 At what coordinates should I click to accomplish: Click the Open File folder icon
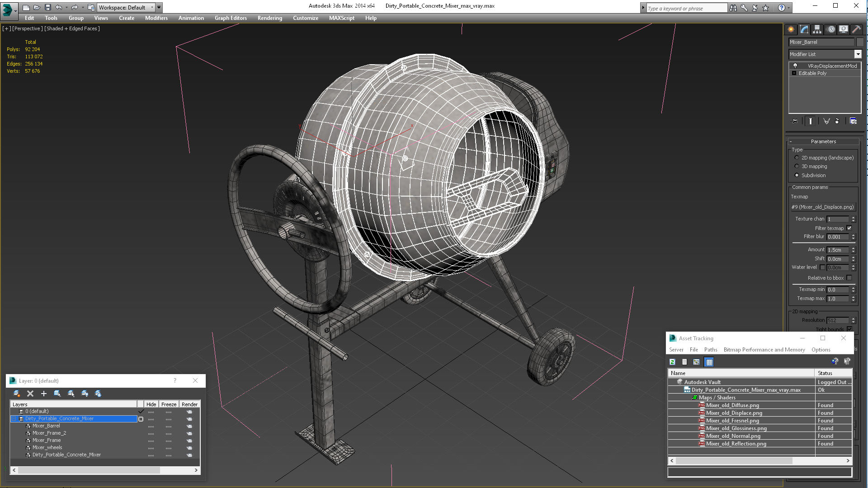pyautogui.click(x=37, y=7)
